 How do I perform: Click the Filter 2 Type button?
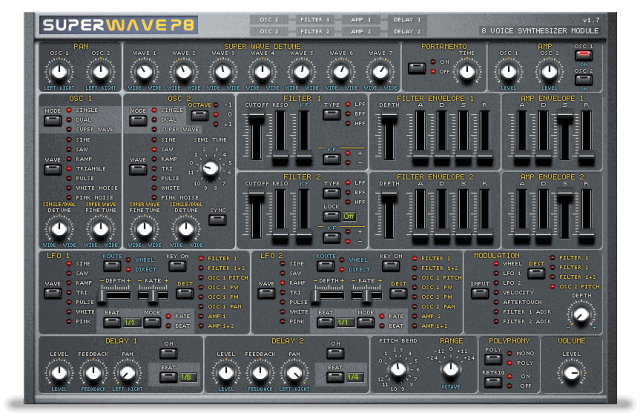click(x=331, y=193)
